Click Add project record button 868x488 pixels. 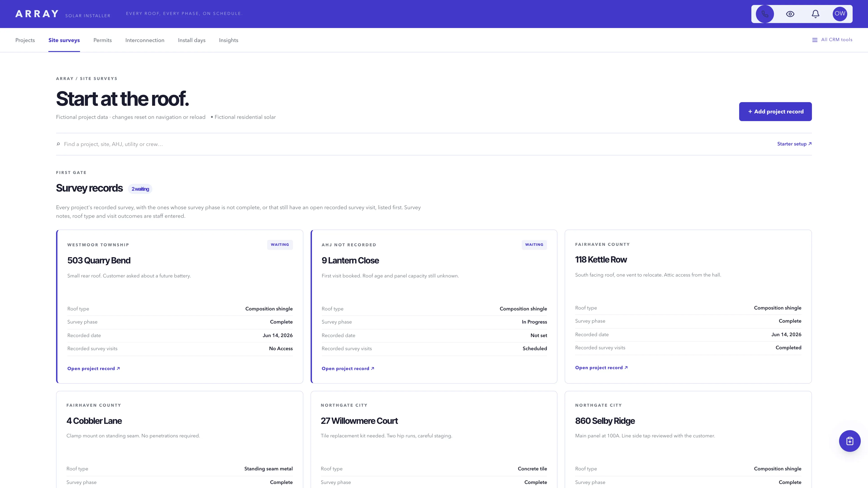click(x=775, y=111)
